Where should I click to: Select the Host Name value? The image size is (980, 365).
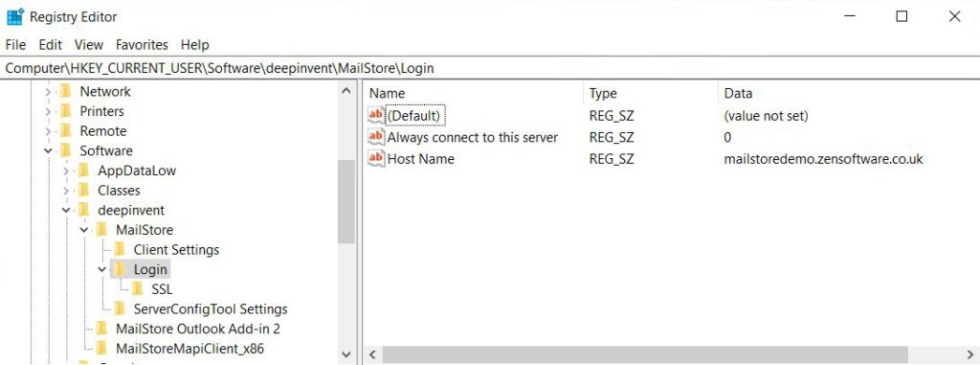[421, 159]
